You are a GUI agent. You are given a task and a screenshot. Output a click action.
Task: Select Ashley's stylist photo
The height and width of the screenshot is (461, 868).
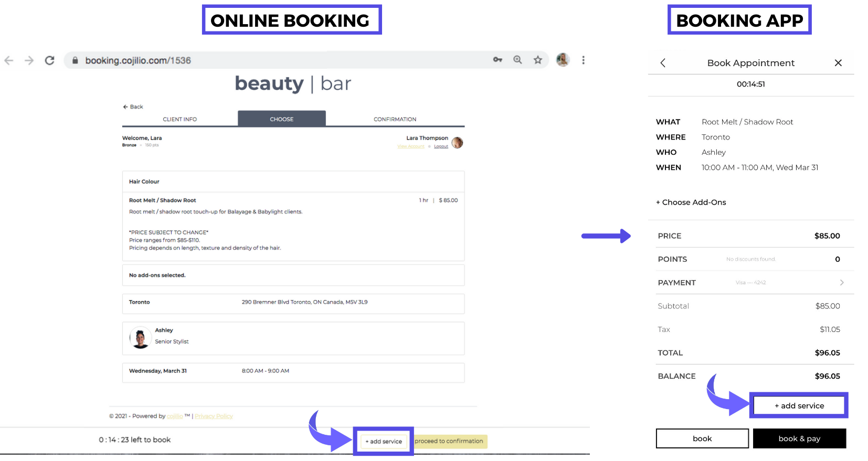140,338
